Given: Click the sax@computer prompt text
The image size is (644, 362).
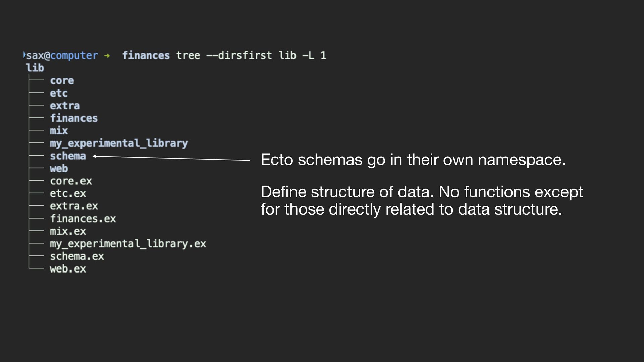Looking at the screenshot, I should pyautogui.click(x=62, y=55).
